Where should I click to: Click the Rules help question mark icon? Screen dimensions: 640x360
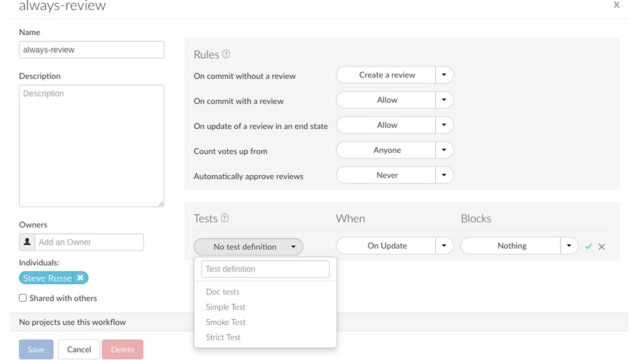[x=226, y=54]
